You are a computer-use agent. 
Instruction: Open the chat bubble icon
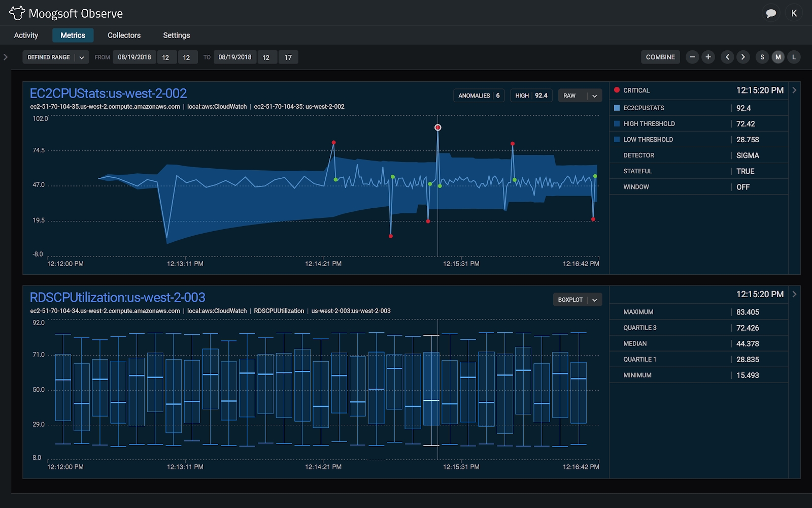(771, 13)
